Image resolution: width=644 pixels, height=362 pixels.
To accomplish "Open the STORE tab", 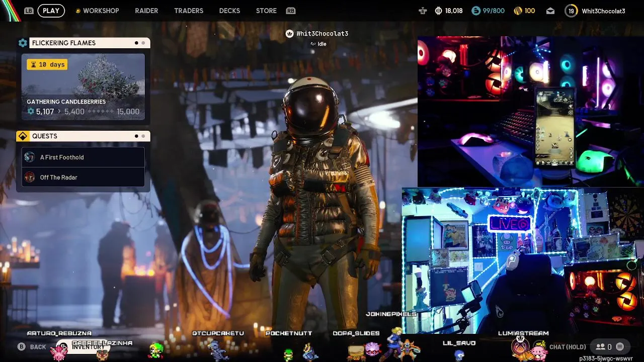I will click(x=266, y=11).
